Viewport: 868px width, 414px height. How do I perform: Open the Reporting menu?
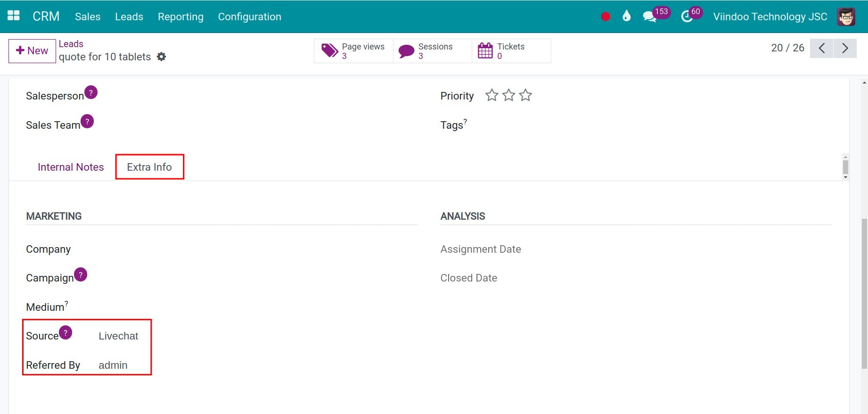(180, 17)
